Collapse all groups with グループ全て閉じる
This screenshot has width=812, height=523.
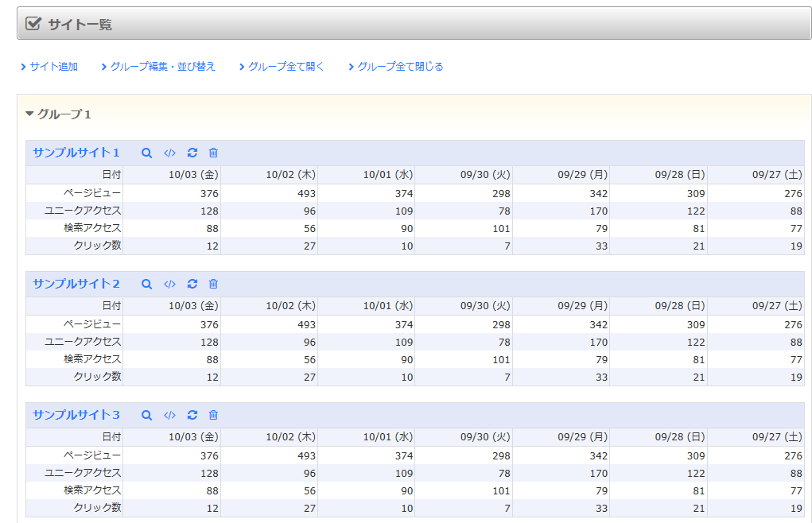click(x=400, y=67)
